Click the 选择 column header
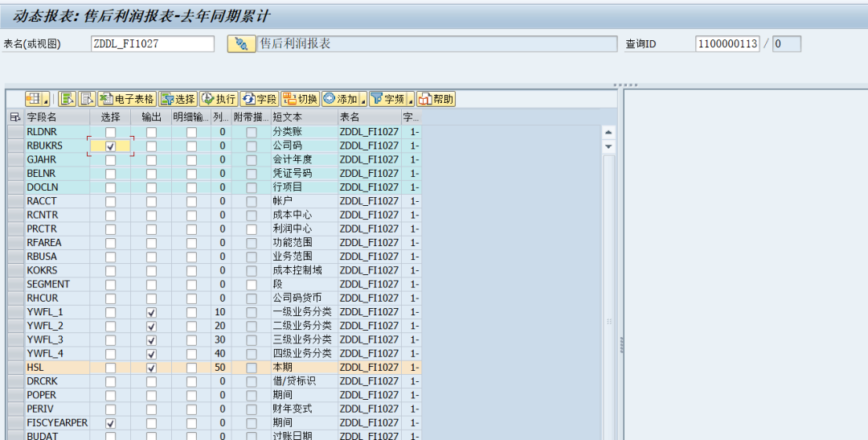 pyautogui.click(x=111, y=117)
